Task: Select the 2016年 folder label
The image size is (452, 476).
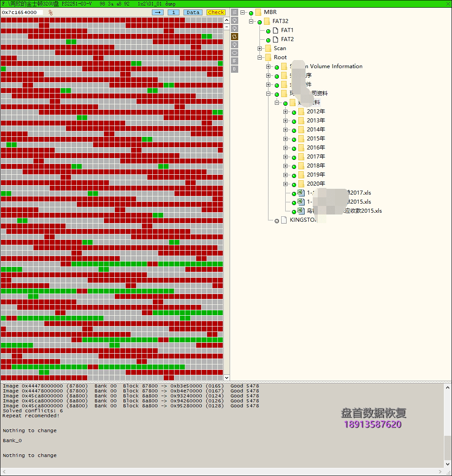Action: click(316, 148)
